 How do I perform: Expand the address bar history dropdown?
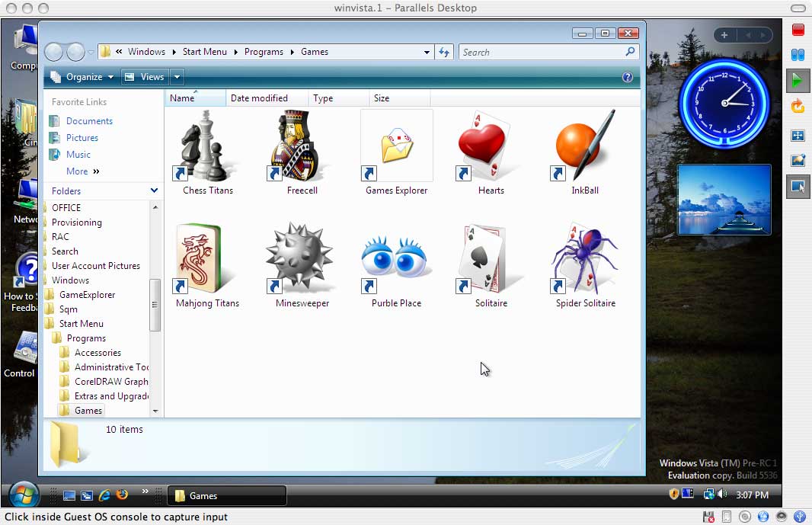(x=427, y=52)
